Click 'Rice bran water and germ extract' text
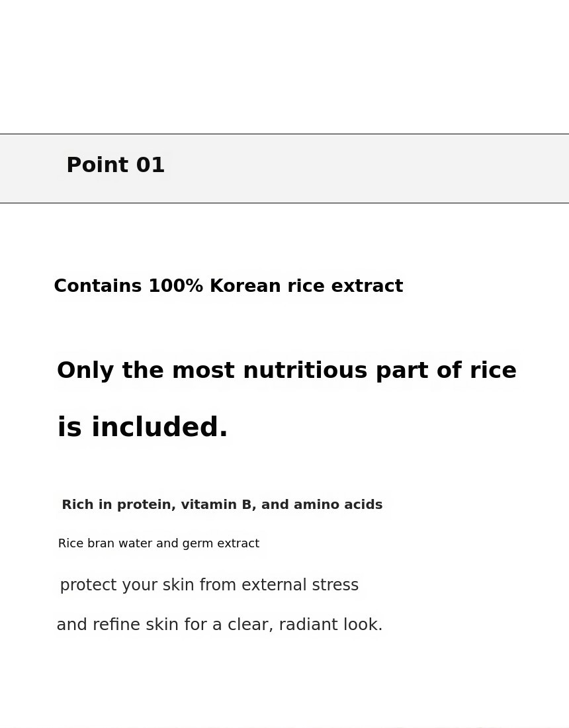Screen dimensions: 569x728 point(159,543)
